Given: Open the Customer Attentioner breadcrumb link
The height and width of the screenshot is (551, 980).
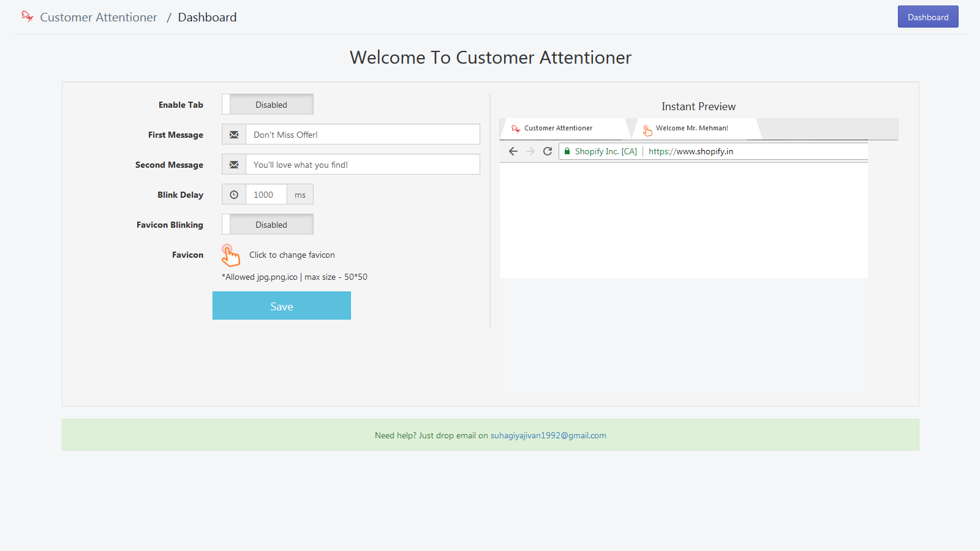Looking at the screenshot, I should click(99, 17).
